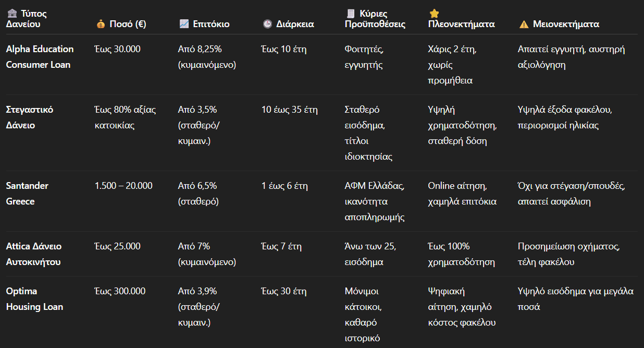Select the Έως 300.000 amount cell
Viewport: 644px width, 348px height.
(120, 291)
